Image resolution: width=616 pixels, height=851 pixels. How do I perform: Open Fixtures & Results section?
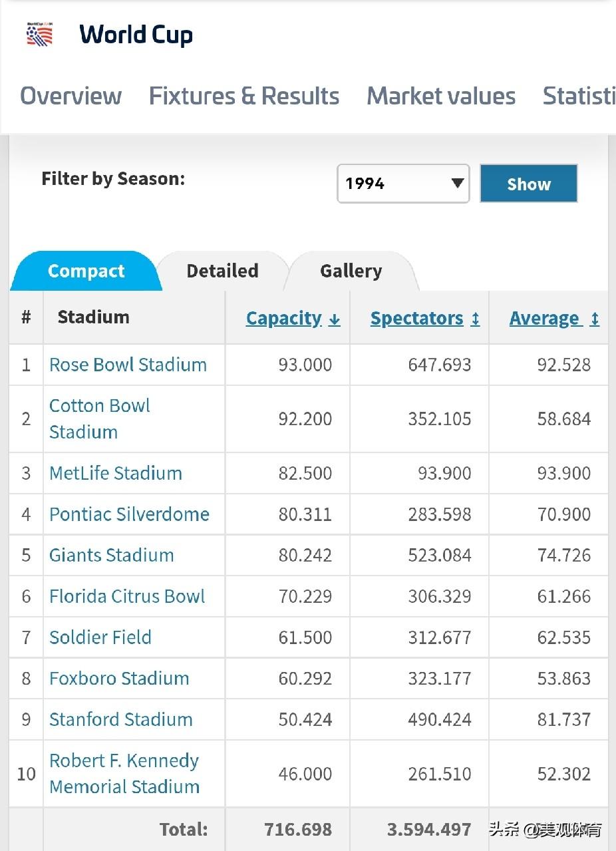point(244,96)
